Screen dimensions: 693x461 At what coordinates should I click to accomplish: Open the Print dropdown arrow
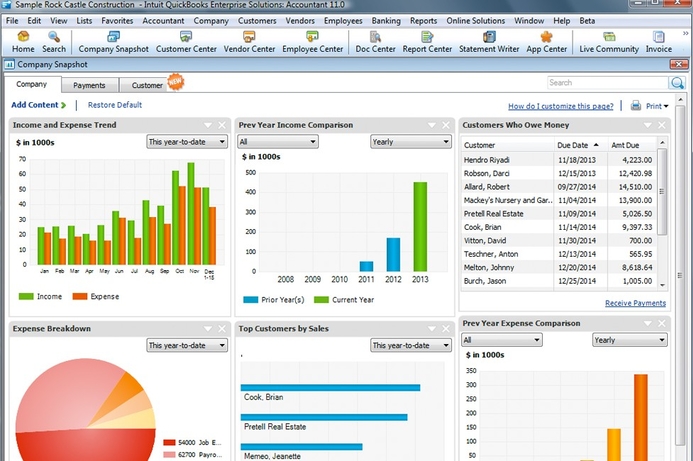click(x=666, y=106)
